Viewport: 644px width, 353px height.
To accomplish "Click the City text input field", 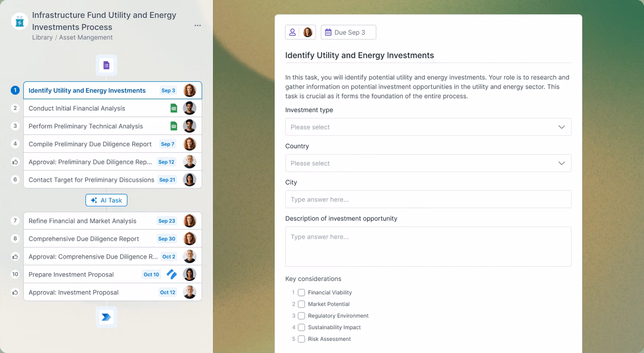I will (428, 199).
